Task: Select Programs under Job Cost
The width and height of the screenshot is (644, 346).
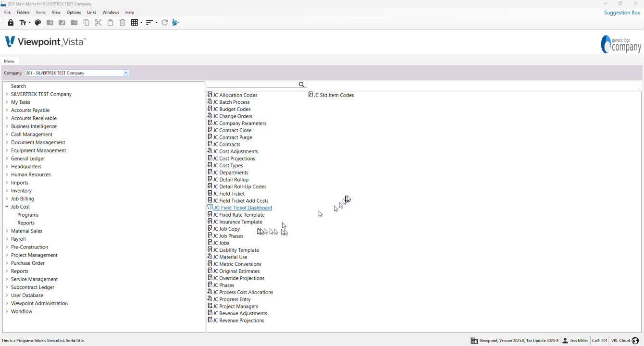Action: click(28, 215)
